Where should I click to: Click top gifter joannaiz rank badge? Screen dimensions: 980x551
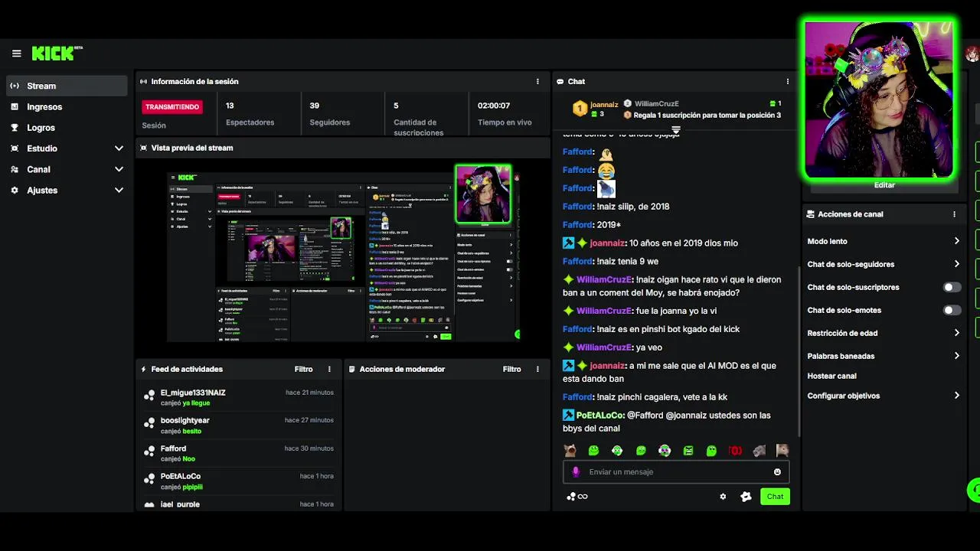point(580,109)
